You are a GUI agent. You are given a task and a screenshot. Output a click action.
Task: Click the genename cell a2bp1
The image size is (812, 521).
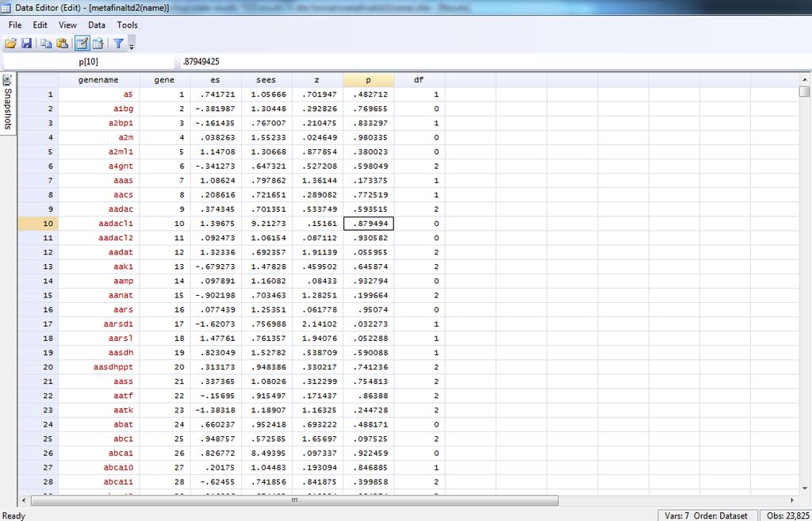99,123
